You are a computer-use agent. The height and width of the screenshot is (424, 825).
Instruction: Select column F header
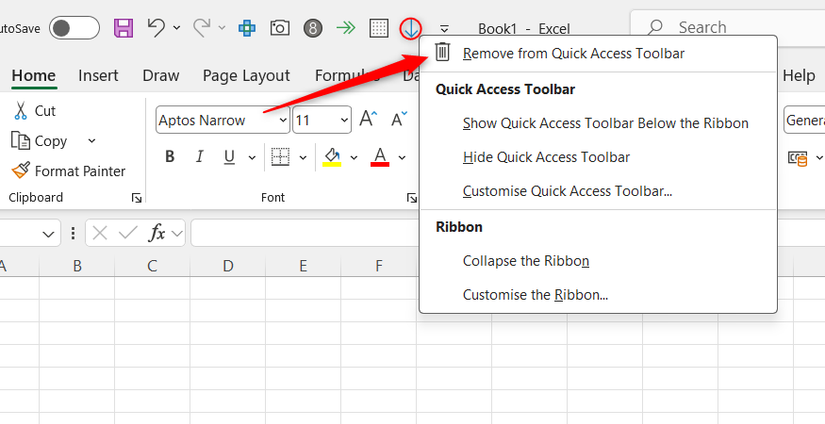(379, 266)
